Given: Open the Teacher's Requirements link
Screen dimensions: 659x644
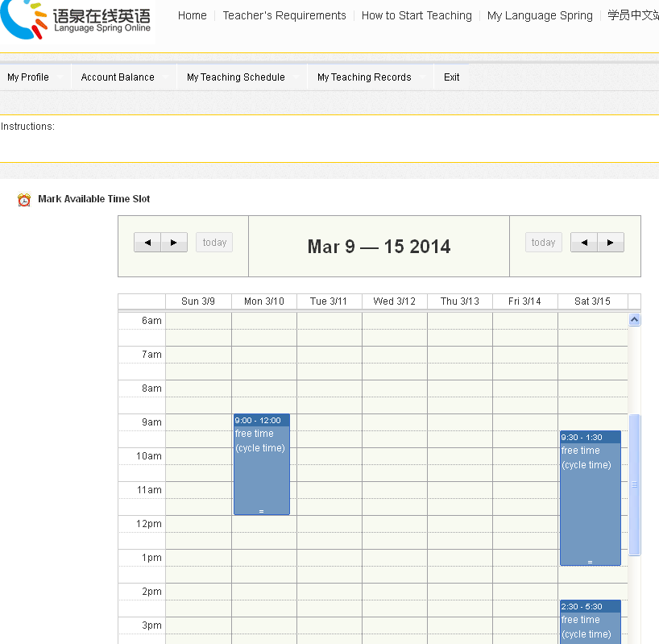Looking at the screenshot, I should coord(284,15).
